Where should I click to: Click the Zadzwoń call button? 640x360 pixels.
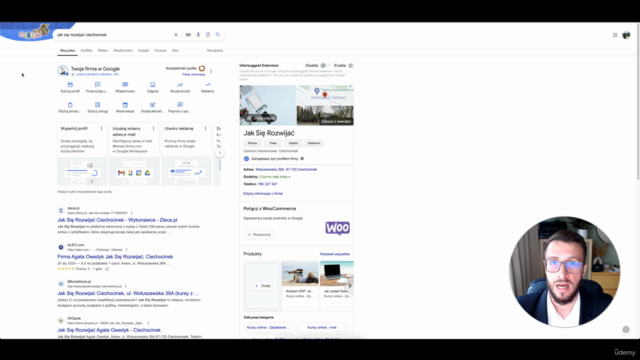click(314, 143)
